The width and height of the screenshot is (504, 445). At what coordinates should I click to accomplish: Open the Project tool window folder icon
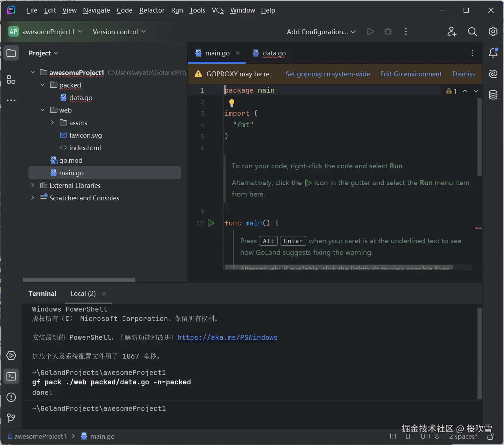click(x=11, y=53)
